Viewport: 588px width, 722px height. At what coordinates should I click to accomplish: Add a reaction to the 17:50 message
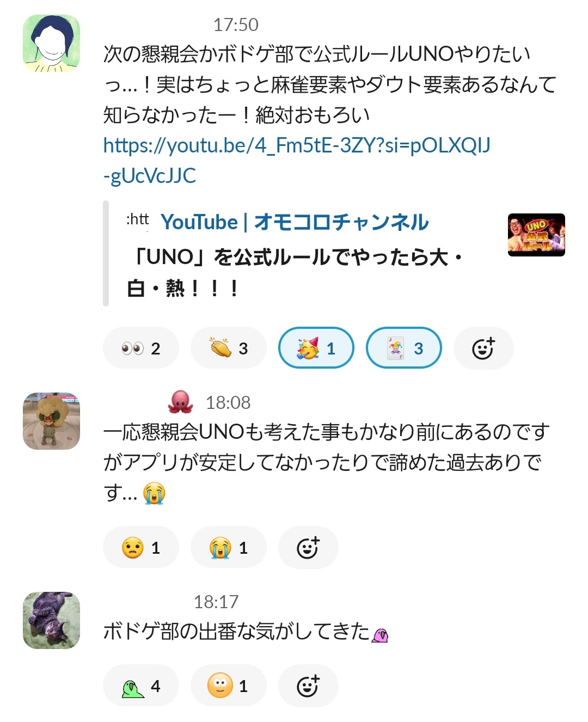tap(483, 348)
